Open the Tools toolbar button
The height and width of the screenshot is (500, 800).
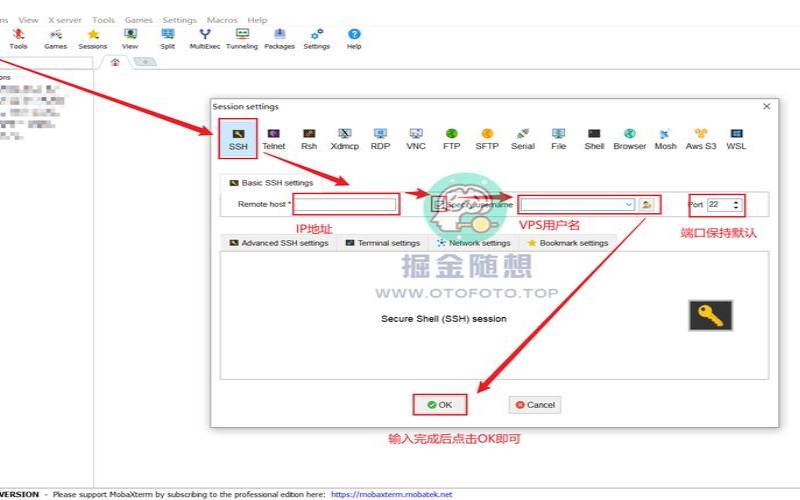[18, 39]
